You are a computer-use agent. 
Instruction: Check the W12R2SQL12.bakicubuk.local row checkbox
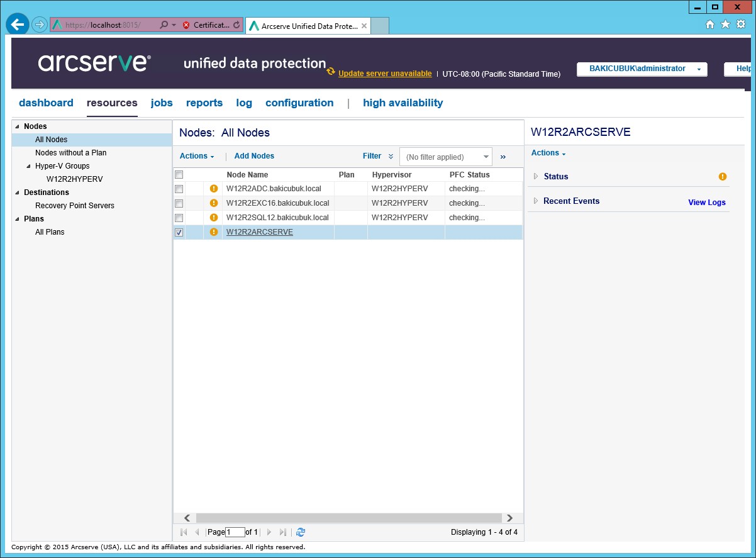179,218
